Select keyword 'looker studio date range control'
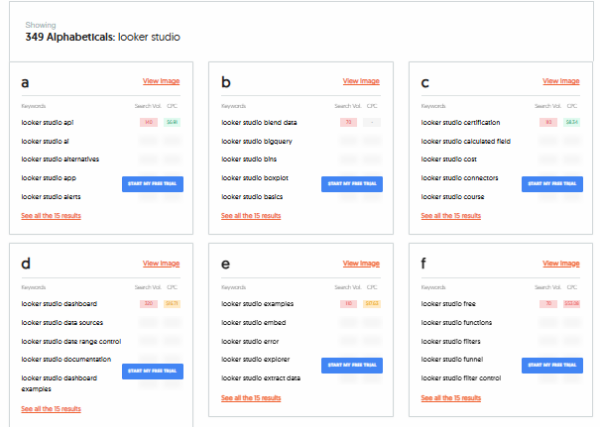The image size is (600, 427). [71, 341]
